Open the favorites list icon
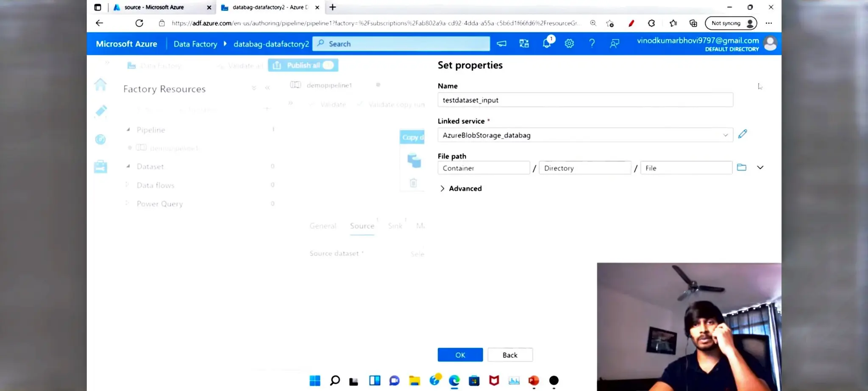This screenshot has height=391, width=868. coord(673,23)
